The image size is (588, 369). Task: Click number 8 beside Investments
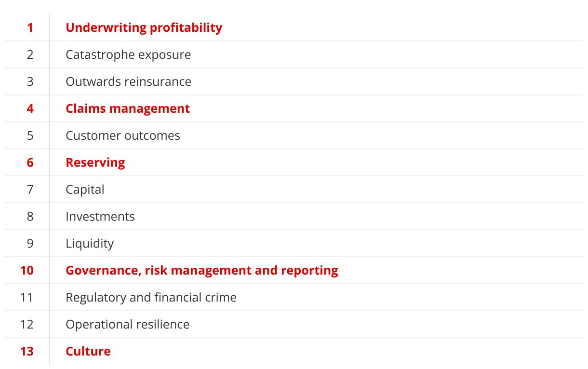click(30, 216)
